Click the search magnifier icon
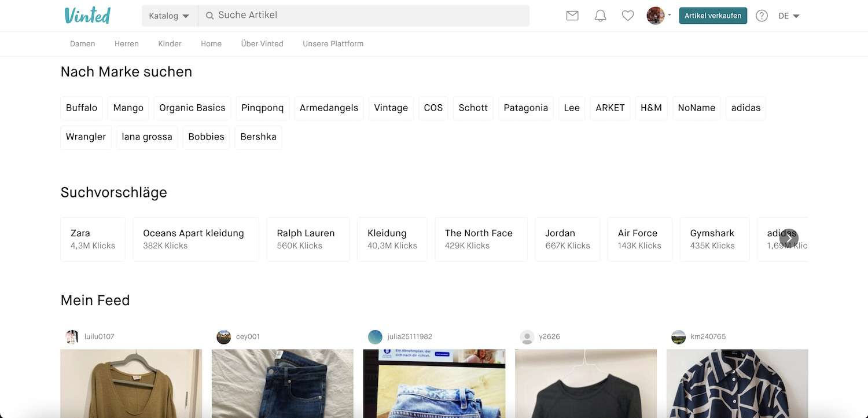 pyautogui.click(x=209, y=16)
